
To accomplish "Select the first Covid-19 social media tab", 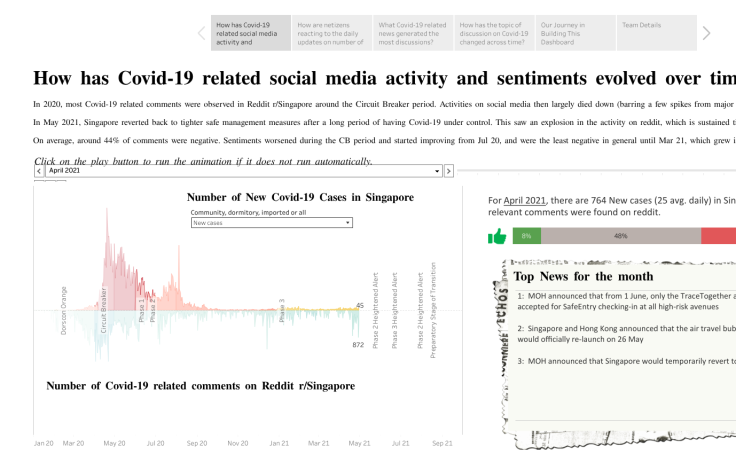I will pos(251,33).
